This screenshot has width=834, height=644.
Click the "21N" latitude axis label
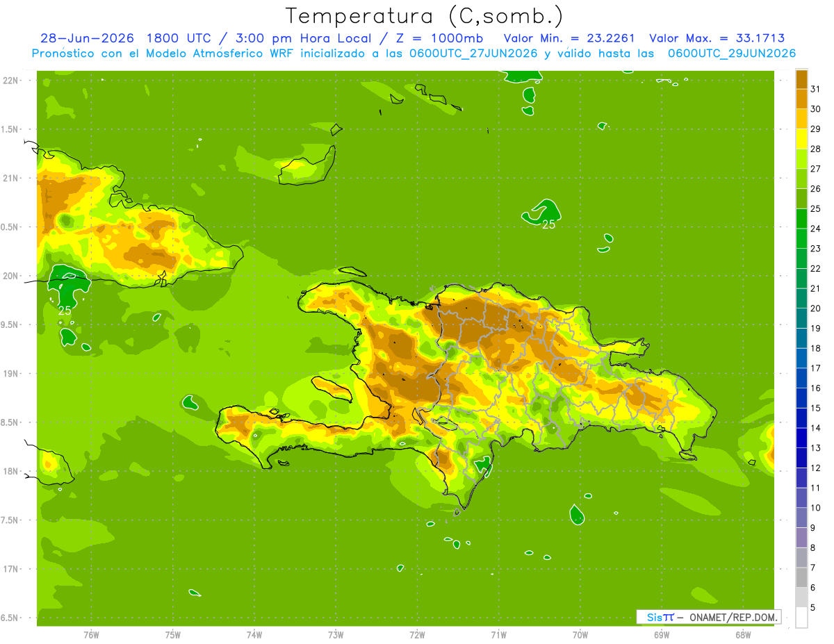(x=10, y=178)
